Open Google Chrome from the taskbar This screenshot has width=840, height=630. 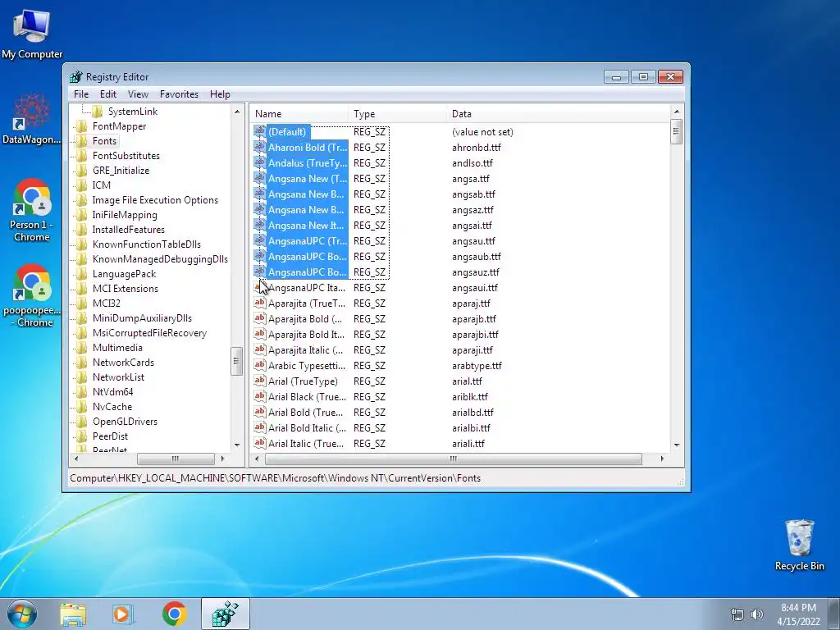click(174, 614)
